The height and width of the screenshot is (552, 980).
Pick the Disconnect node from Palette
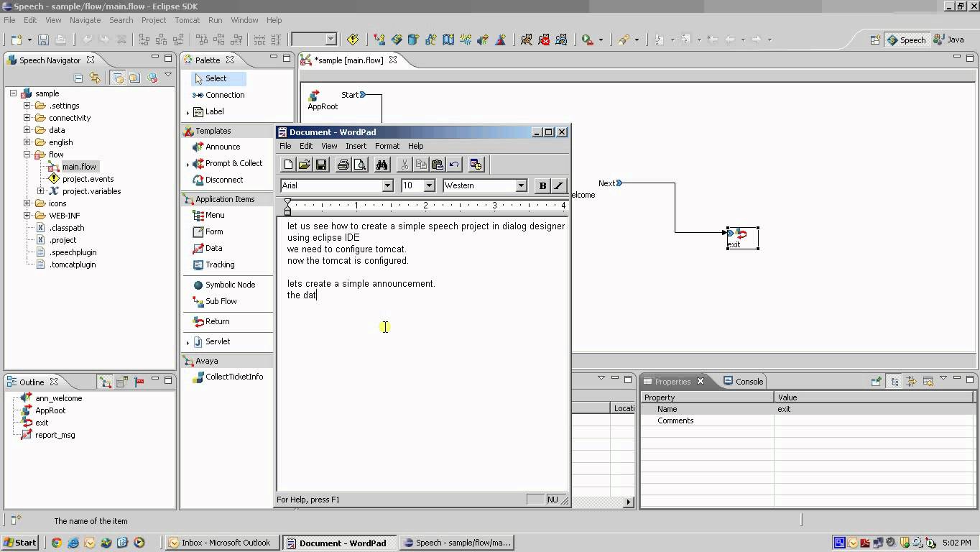[x=223, y=180]
